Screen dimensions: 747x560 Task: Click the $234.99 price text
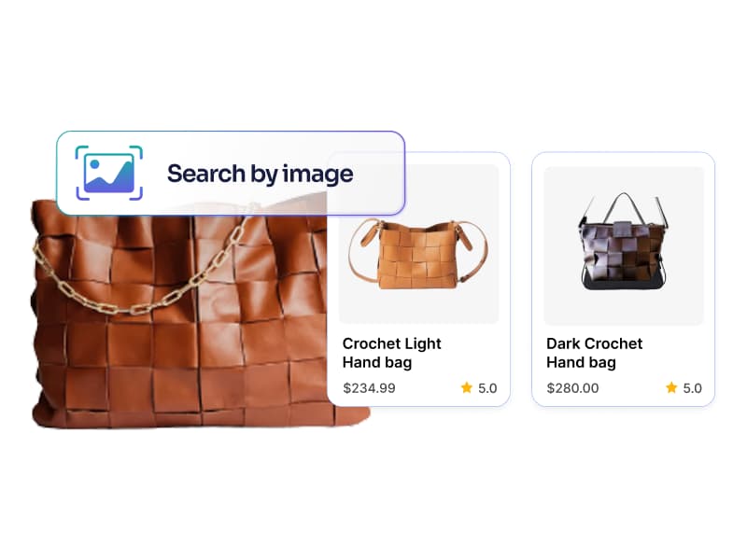point(369,388)
